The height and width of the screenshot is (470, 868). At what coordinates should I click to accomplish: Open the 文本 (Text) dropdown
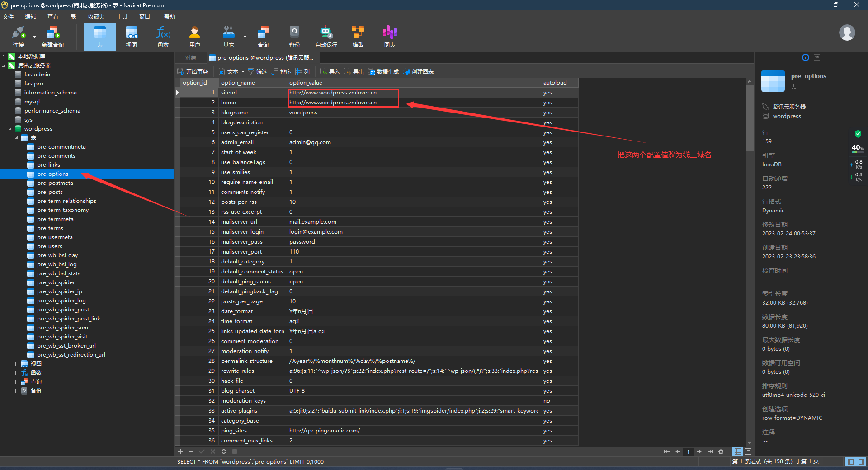pyautogui.click(x=231, y=71)
